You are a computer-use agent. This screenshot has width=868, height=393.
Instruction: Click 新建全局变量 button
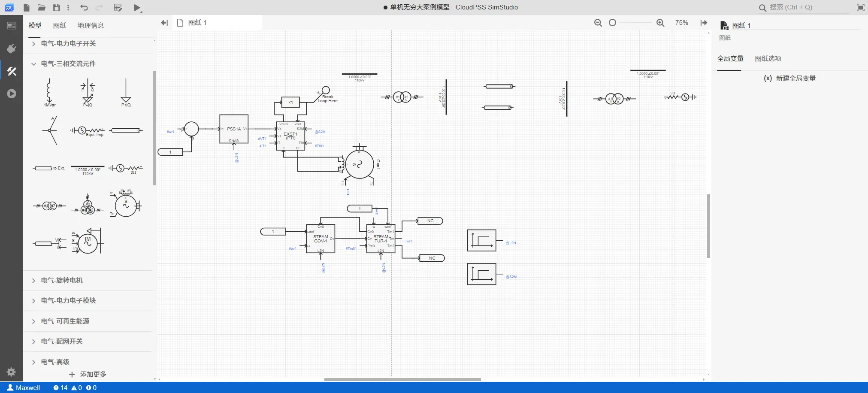[x=790, y=78]
